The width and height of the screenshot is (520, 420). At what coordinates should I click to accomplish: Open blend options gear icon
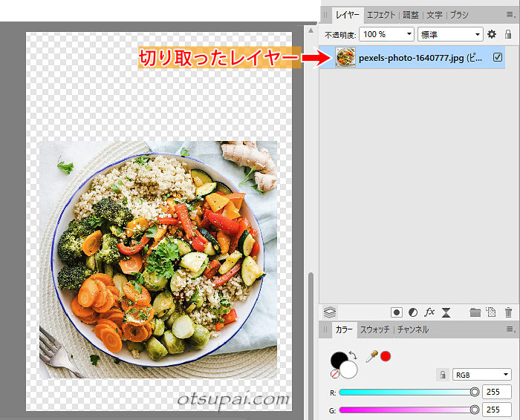coord(492,34)
